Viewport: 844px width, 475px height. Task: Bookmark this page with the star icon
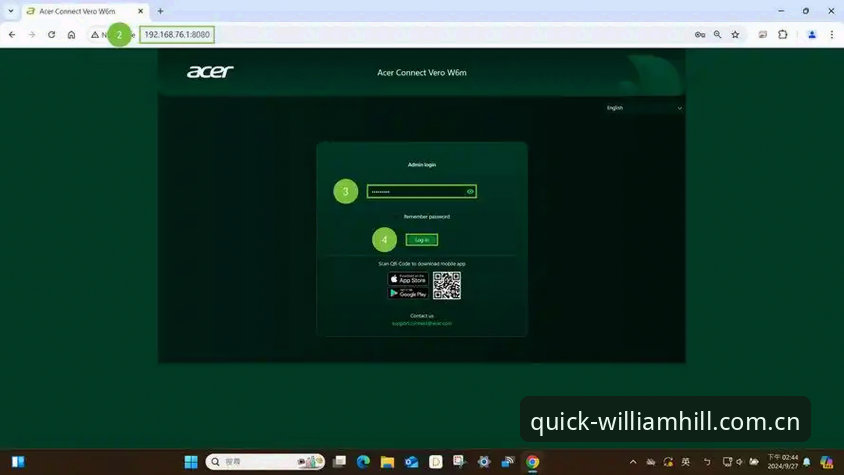click(735, 34)
